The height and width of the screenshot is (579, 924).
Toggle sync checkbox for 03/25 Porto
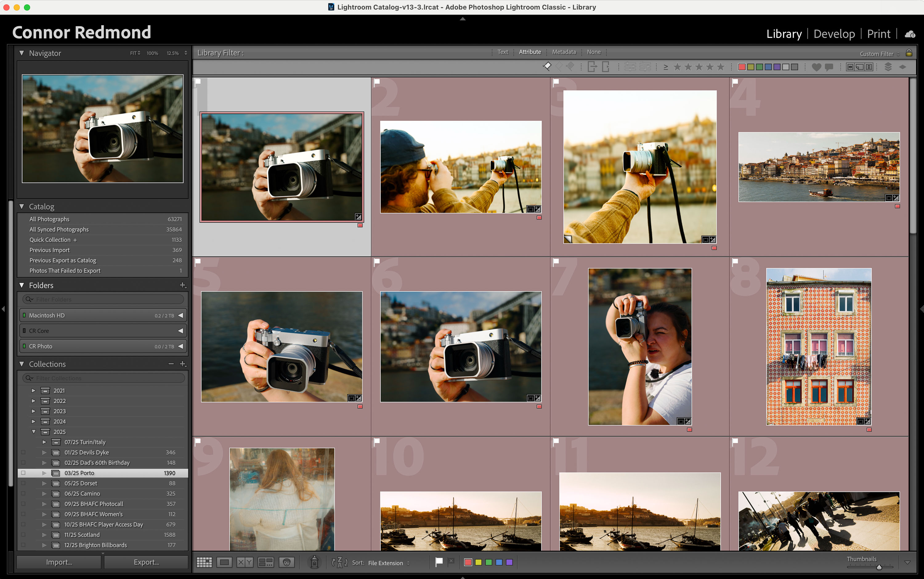[23, 473]
